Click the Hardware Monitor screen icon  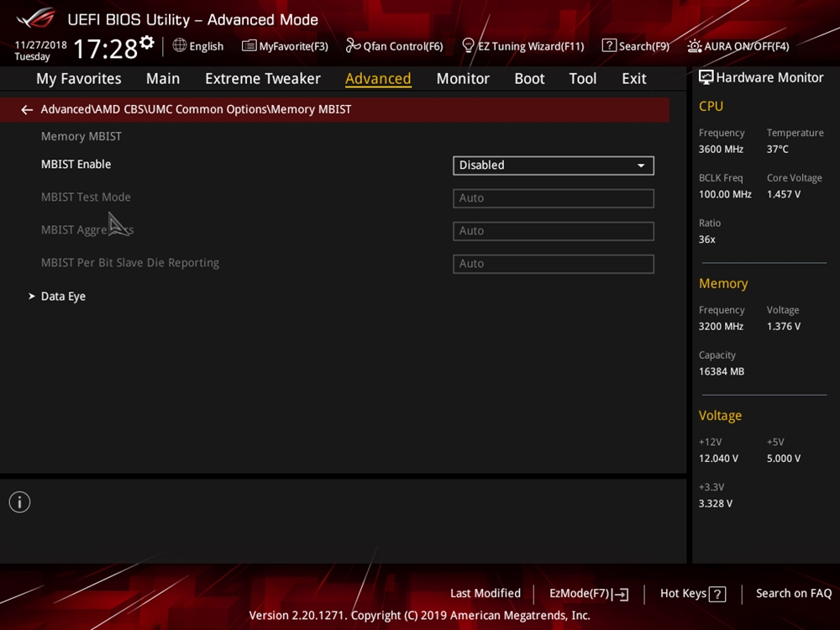[x=706, y=77]
